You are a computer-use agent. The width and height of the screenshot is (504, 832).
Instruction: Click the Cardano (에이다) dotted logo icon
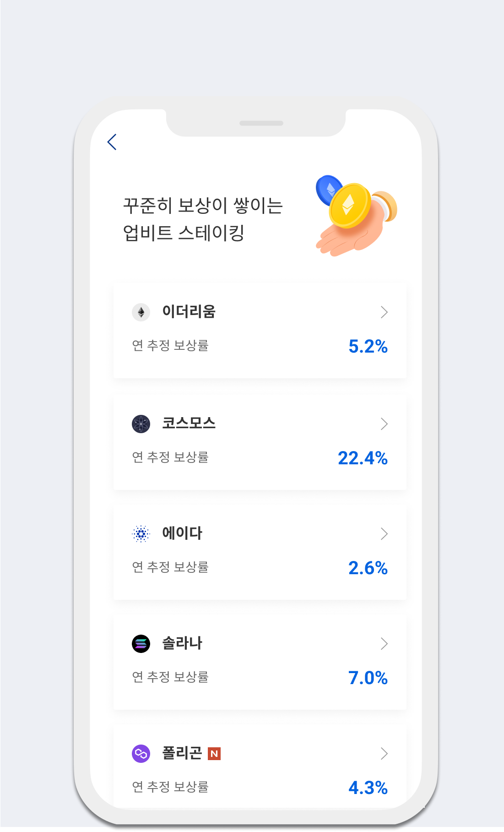coord(141,534)
